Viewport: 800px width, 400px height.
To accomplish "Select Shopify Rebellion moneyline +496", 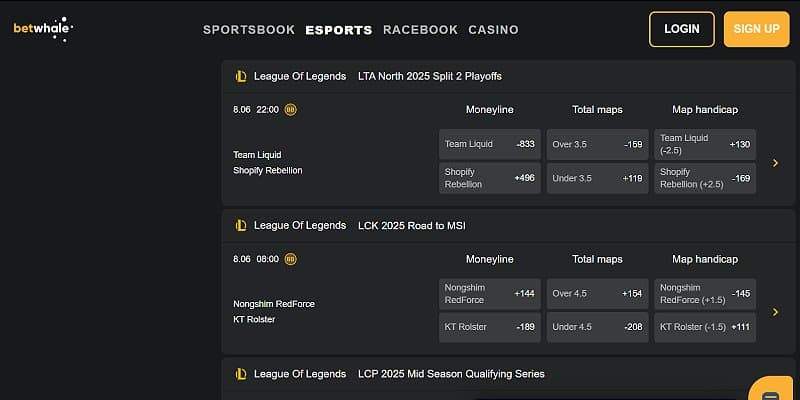I will (490, 178).
